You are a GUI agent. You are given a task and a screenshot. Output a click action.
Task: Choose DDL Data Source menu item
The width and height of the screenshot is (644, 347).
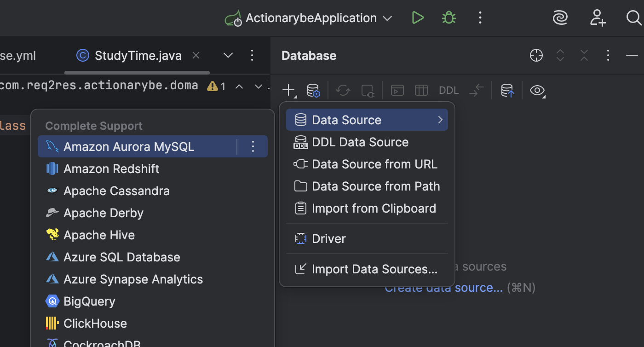[367, 142]
